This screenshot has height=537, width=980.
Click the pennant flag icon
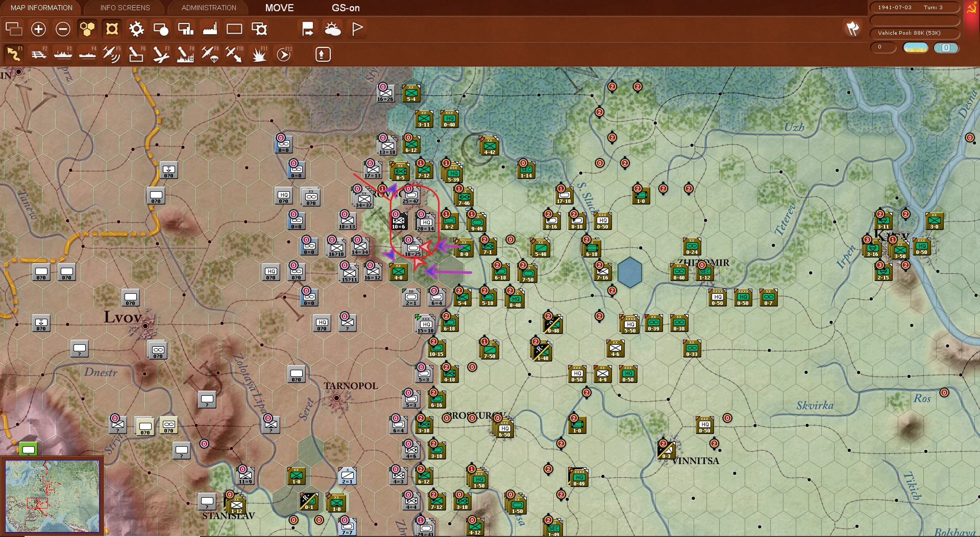click(x=357, y=29)
